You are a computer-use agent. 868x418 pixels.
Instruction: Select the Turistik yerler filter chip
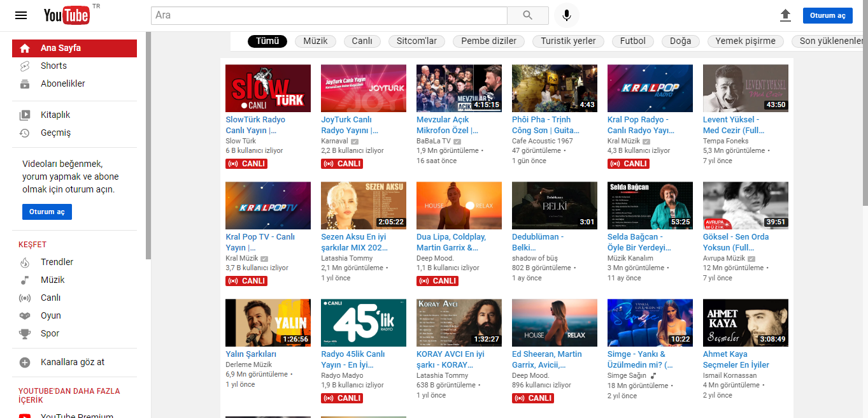568,41
